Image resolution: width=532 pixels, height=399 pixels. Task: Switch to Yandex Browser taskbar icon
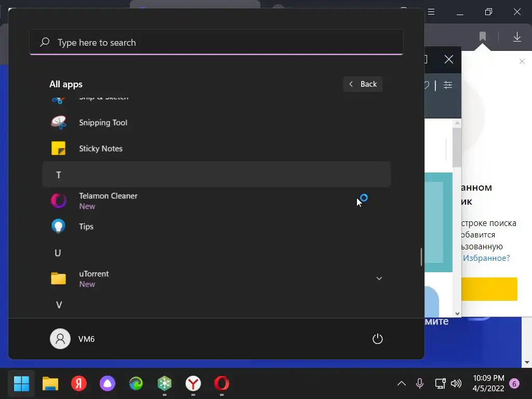pyautogui.click(x=193, y=384)
